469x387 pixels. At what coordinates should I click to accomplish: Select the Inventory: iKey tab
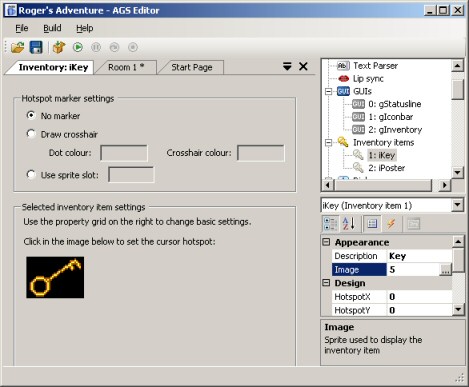[x=53, y=67]
